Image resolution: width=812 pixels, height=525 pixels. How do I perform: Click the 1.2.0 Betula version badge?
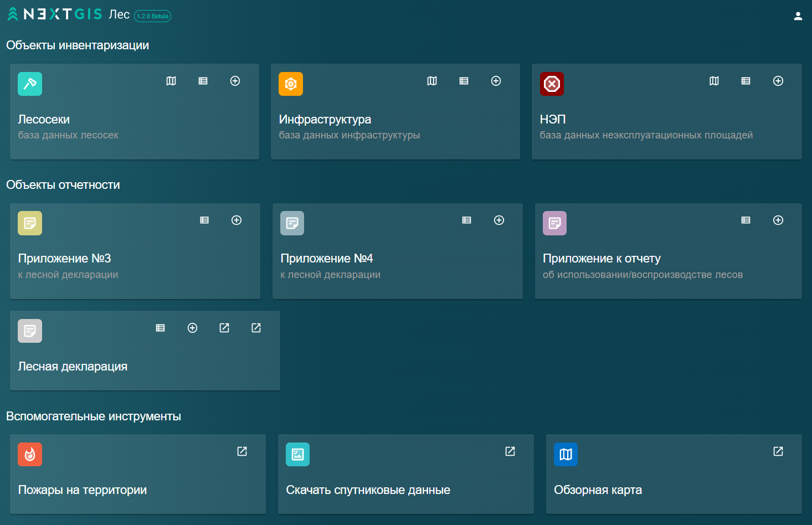153,16
